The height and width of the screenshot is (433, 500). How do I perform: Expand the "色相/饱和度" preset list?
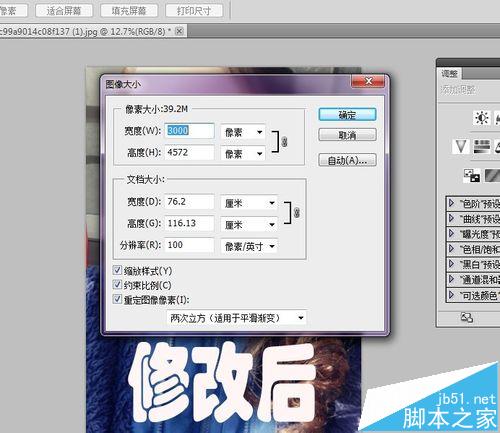[452, 249]
